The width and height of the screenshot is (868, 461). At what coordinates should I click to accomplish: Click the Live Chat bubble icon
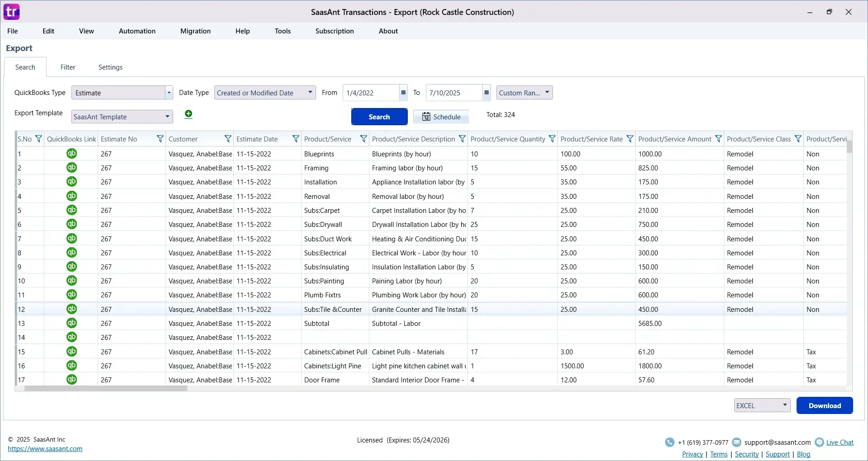tap(819, 442)
